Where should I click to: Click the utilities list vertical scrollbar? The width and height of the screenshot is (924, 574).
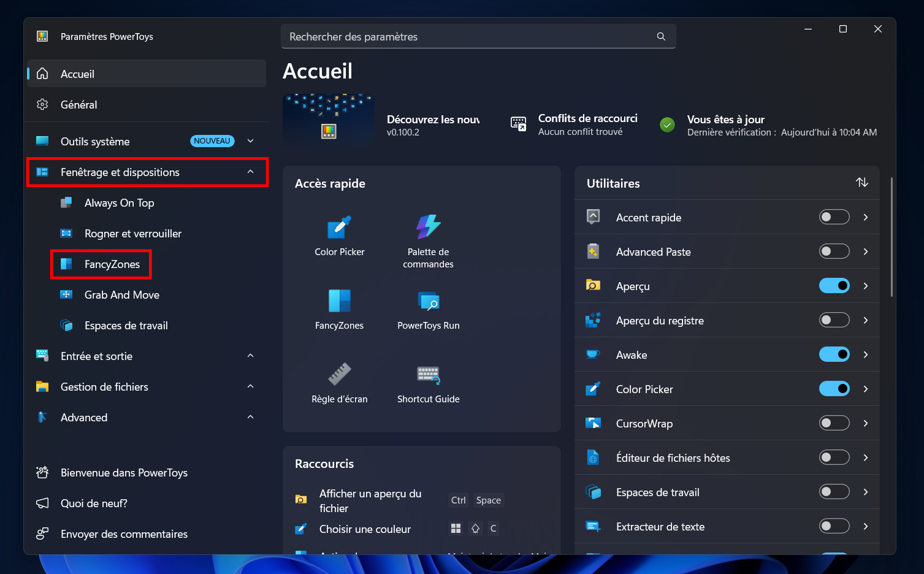pos(892,237)
